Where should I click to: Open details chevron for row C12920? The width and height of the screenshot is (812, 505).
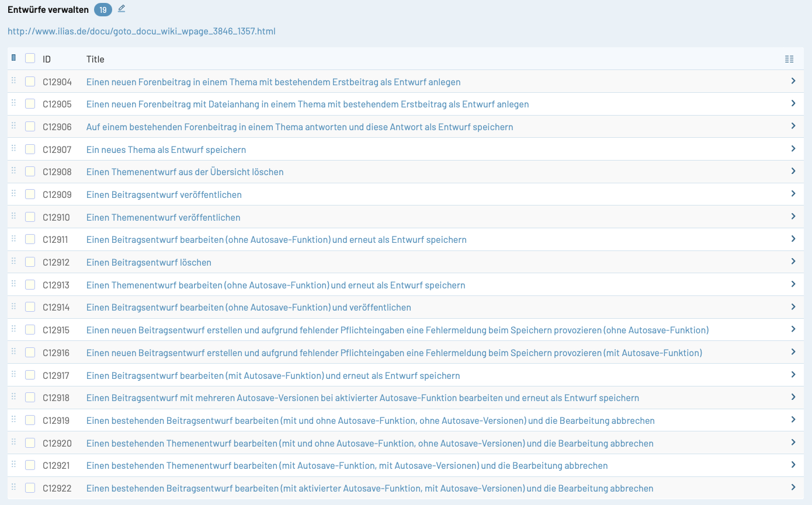coord(793,443)
